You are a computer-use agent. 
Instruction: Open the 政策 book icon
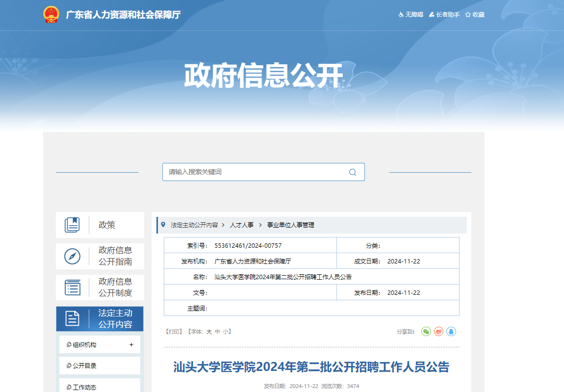[x=72, y=225]
